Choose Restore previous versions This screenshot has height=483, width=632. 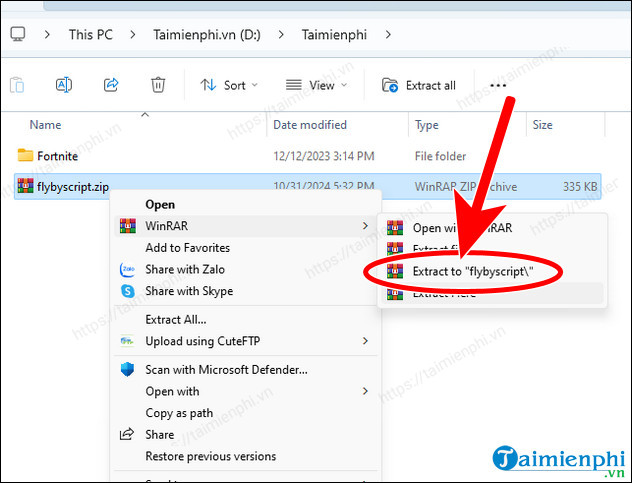pos(211,456)
